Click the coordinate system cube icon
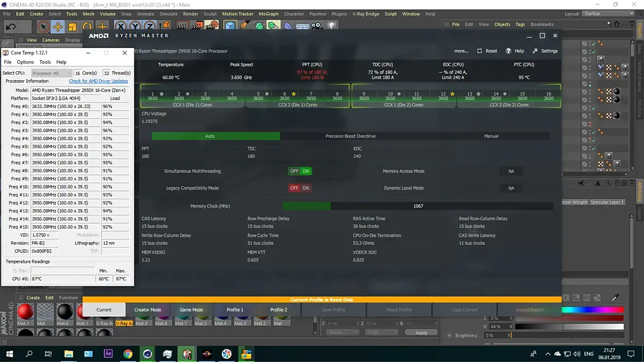This screenshot has width=644, height=362. point(166,26)
